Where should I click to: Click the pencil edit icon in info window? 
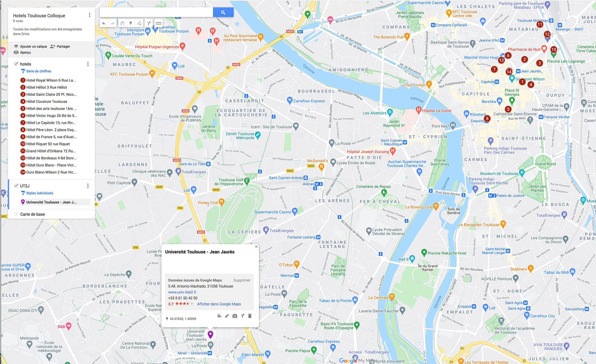click(x=227, y=316)
